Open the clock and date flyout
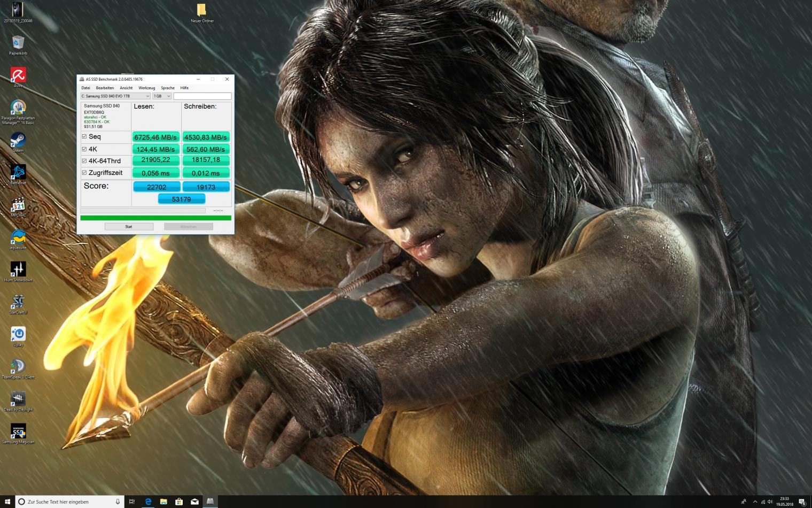 785,502
